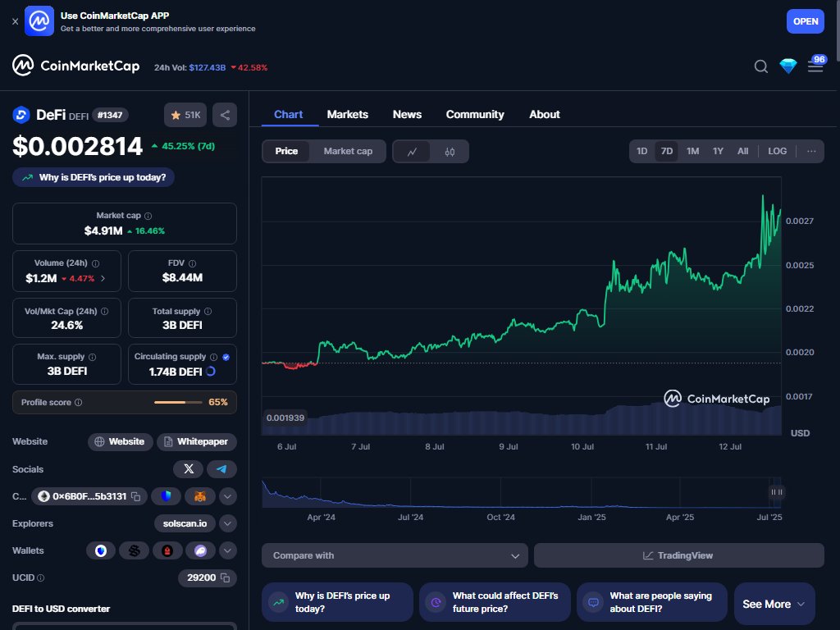
Task: Click the shield wallet icon next to contract
Action: [x=166, y=496]
